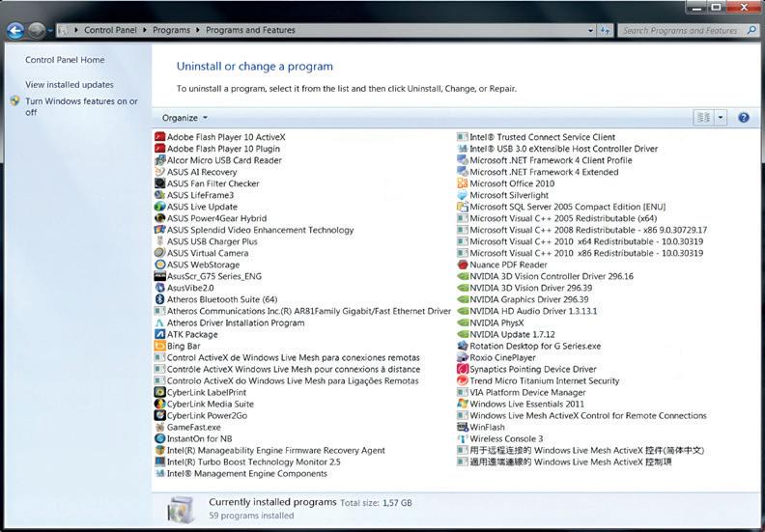The width and height of the screenshot is (765, 532).
Task: Expand the view options dropdown arrow
Action: tap(721, 118)
